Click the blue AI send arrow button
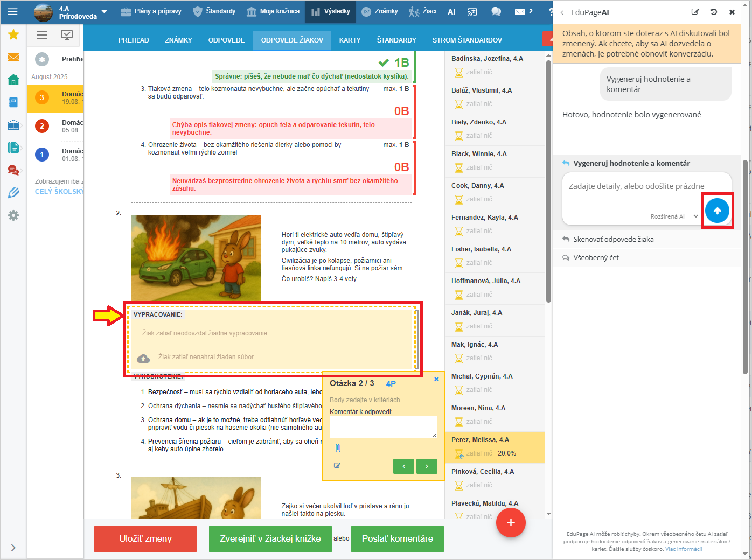 point(717,211)
